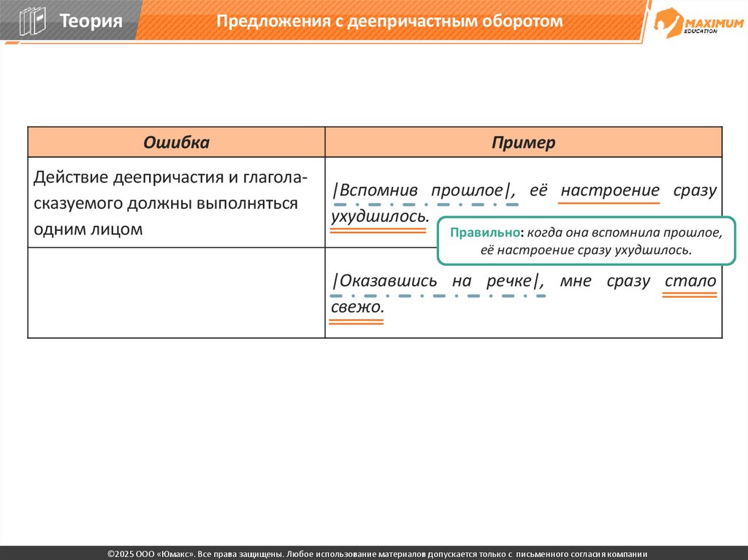The height and width of the screenshot is (560, 748).
Task: Click the cell starting 'Действие деепричастия и глагола-'
Action: pos(176,202)
